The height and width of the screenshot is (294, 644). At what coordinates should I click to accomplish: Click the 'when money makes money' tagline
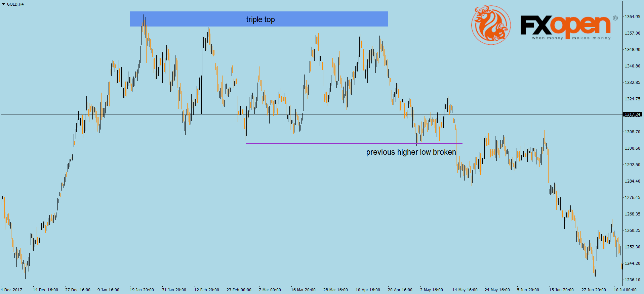pyautogui.click(x=571, y=38)
